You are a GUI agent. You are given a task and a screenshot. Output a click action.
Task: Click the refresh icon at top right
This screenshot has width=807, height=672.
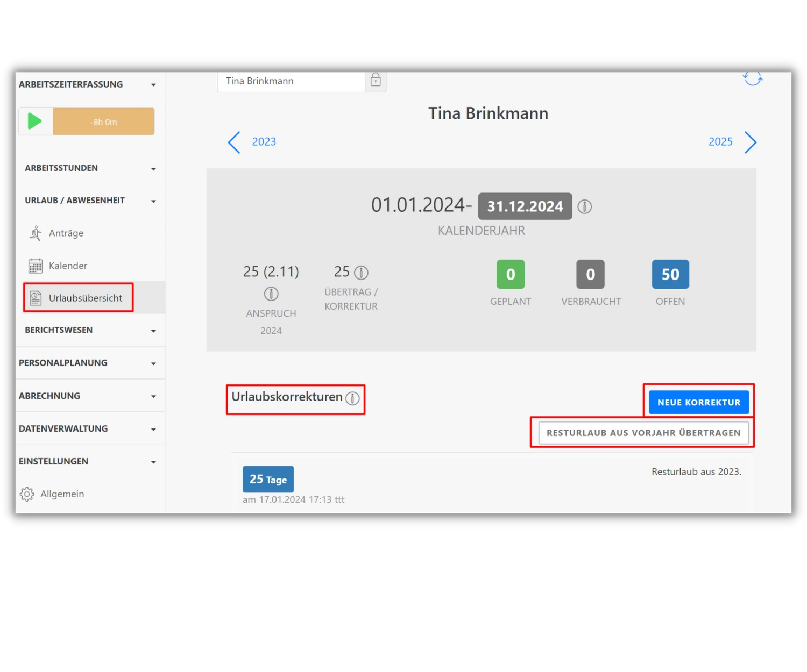[753, 78]
